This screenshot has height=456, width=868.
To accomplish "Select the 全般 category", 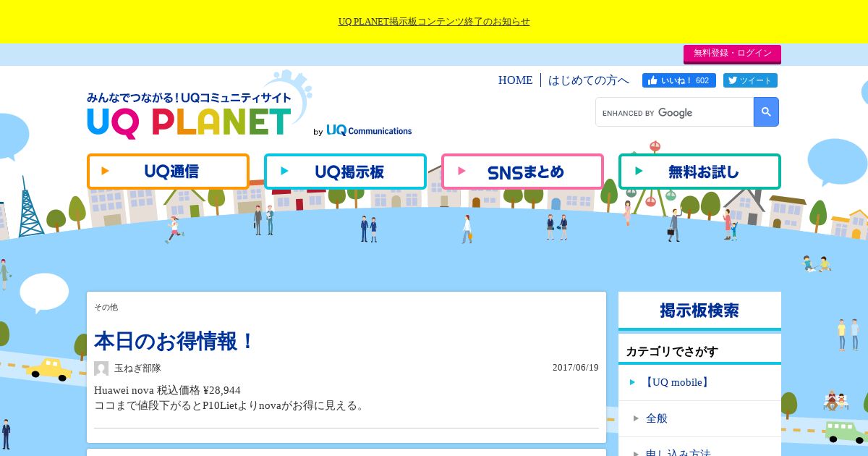I will coord(699,418).
